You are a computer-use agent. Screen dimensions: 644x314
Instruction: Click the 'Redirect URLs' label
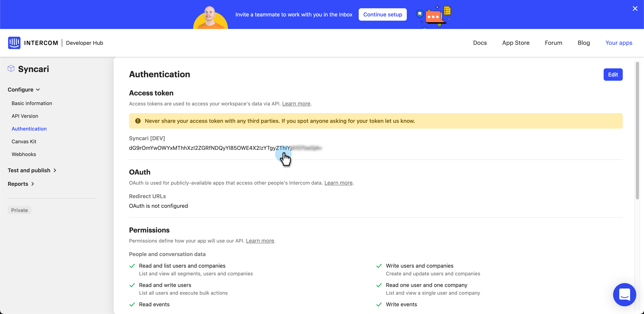[x=147, y=196]
